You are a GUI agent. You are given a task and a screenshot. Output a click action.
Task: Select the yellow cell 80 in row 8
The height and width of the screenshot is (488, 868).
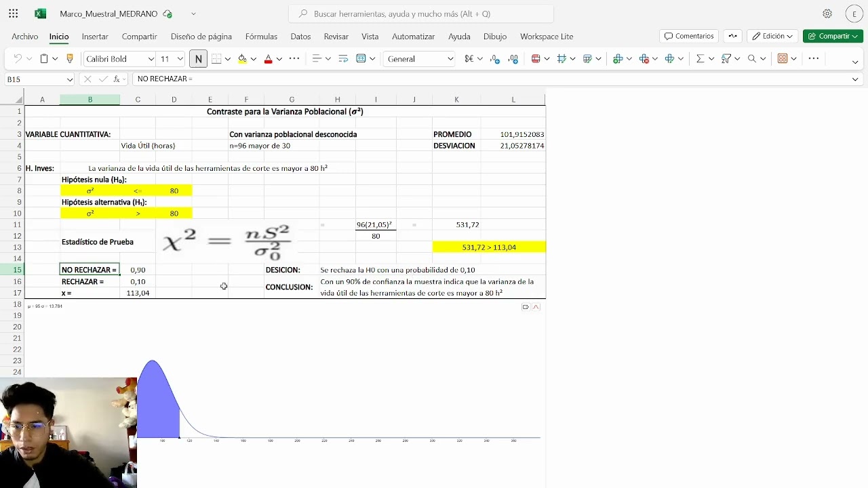coord(174,191)
